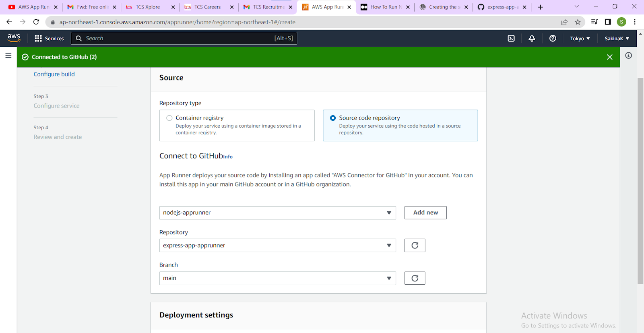Expand the express-app-apprunner Repository dropdown
Image resolution: width=644 pixels, height=333 pixels.
[x=277, y=245]
